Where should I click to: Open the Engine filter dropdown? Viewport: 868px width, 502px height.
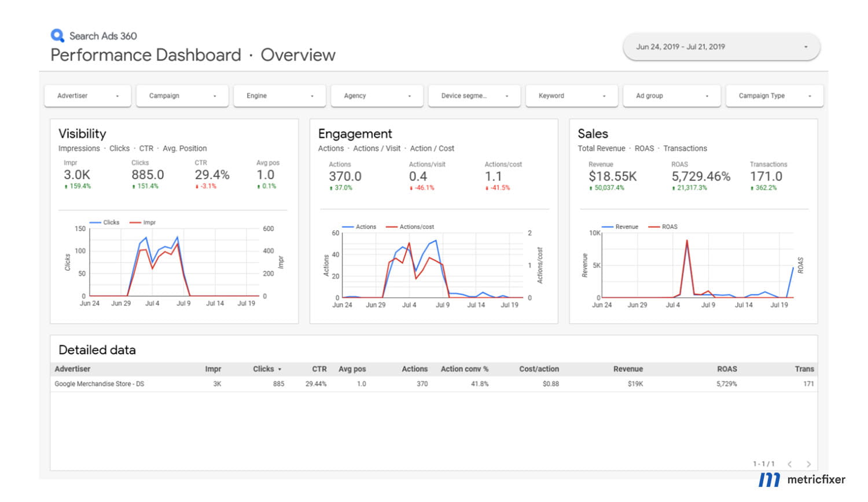click(x=279, y=96)
